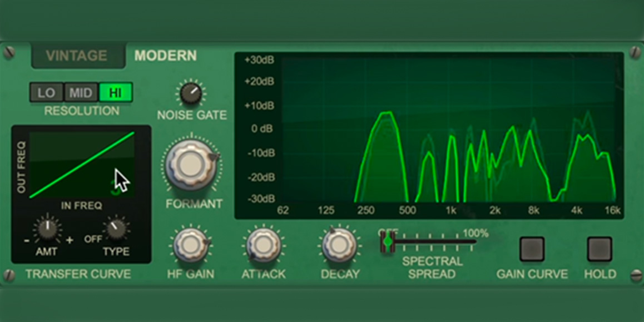The height and width of the screenshot is (322, 644).
Task: Click the Spectral Spread slider handle
Action: pyautogui.click(x=387, y=242)
